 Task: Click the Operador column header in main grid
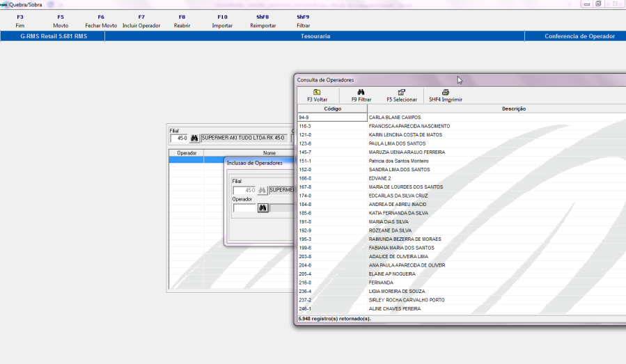coord(187,153)
